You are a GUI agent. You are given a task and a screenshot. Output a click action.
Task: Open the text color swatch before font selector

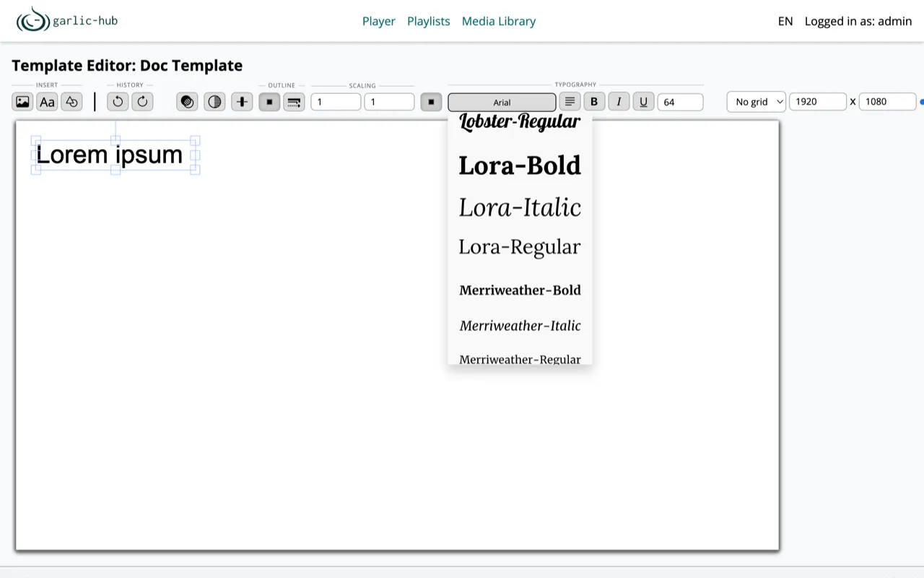(431, 102)
